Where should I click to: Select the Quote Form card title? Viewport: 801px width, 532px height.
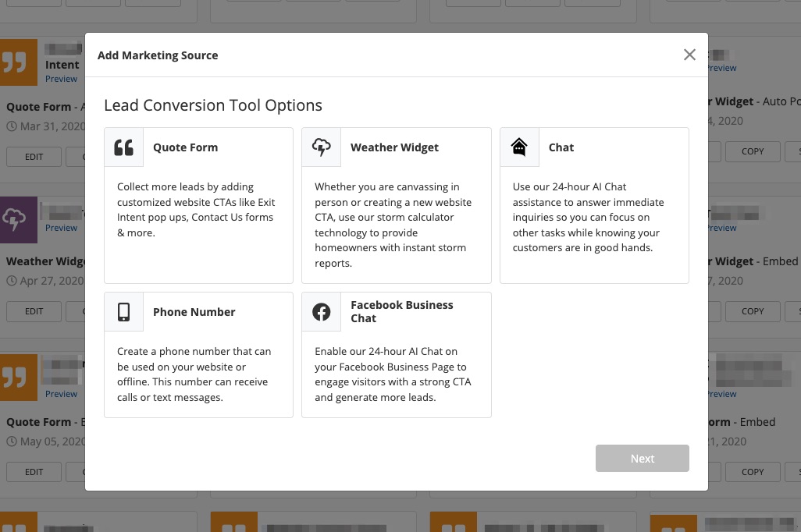click(x=185, y=147)
